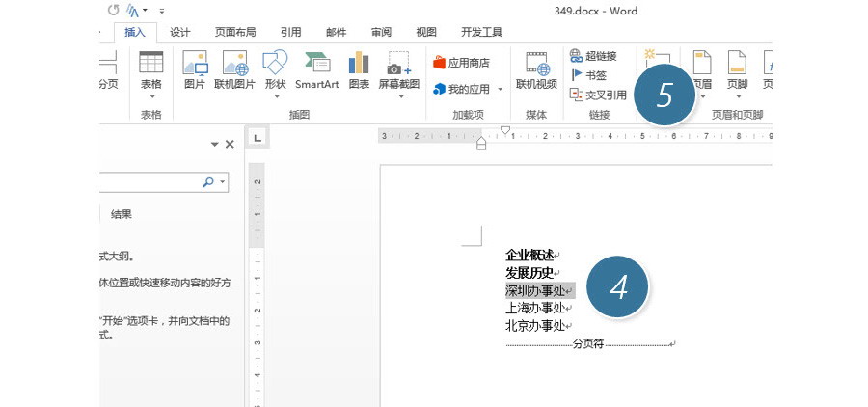Open the search options dropdown beside magnifier
868x407 pixels.
tap(223, 181)
